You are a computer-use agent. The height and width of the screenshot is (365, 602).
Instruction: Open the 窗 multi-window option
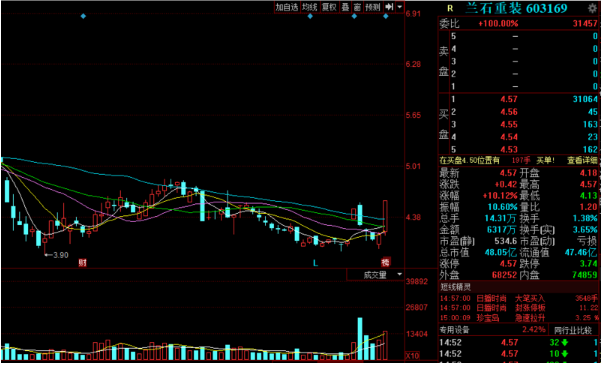(x=357, y=7)
